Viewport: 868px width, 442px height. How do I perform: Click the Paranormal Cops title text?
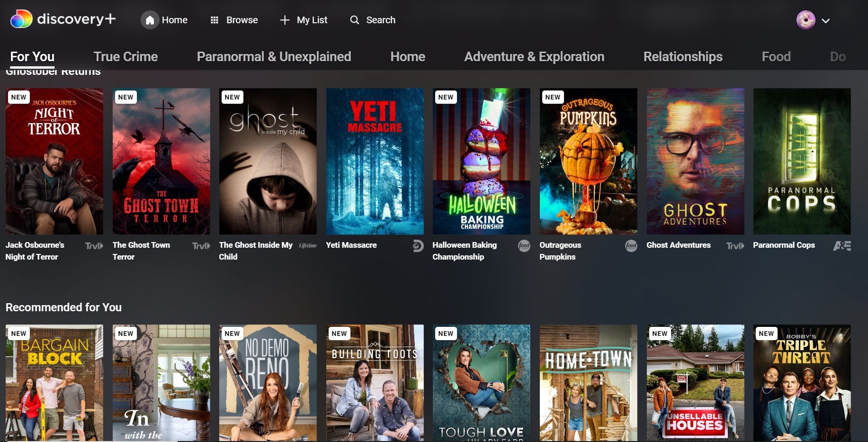click(784, 245)
